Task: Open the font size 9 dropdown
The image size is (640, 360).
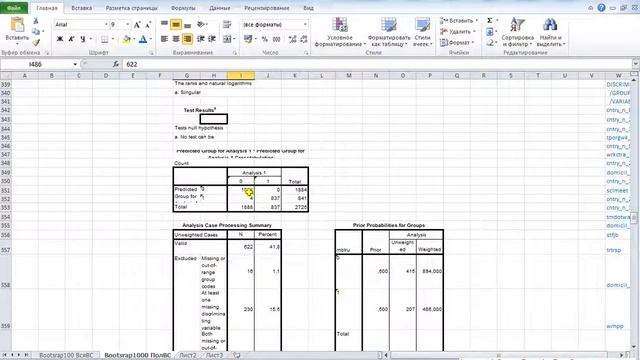Action: 128,25
